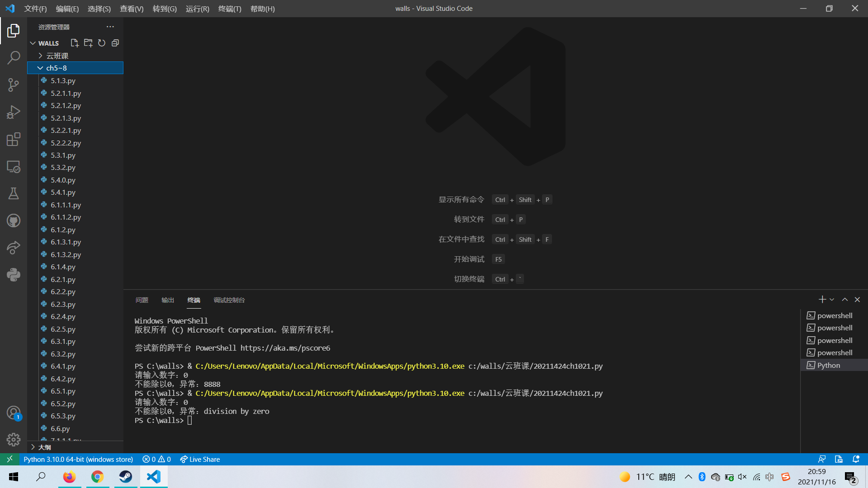This screenshot has width=868, height=488.
Task: Click New File icon in explorer header
Action: tap(75, 43)
